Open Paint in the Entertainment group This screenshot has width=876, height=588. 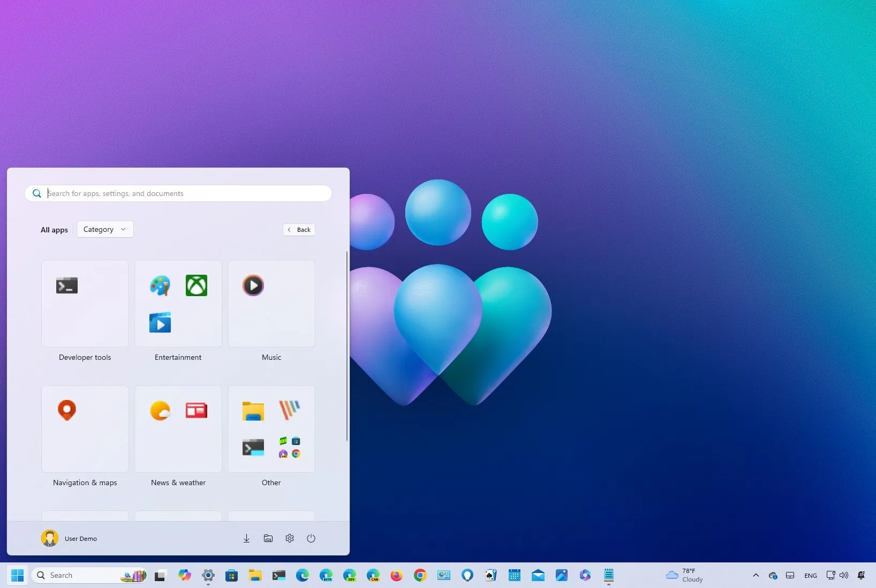(x=160, y=285)
